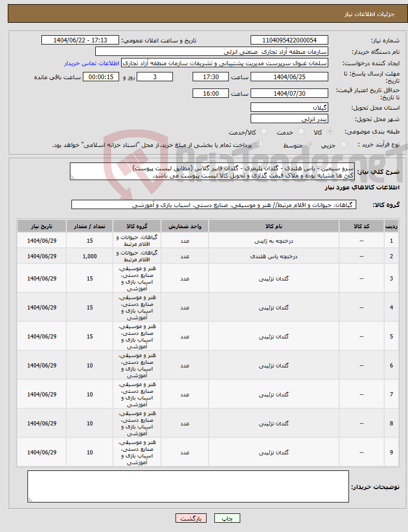Click the remaining days field showing 3
This screenshot has height=532, width=408.
[154, 77]
